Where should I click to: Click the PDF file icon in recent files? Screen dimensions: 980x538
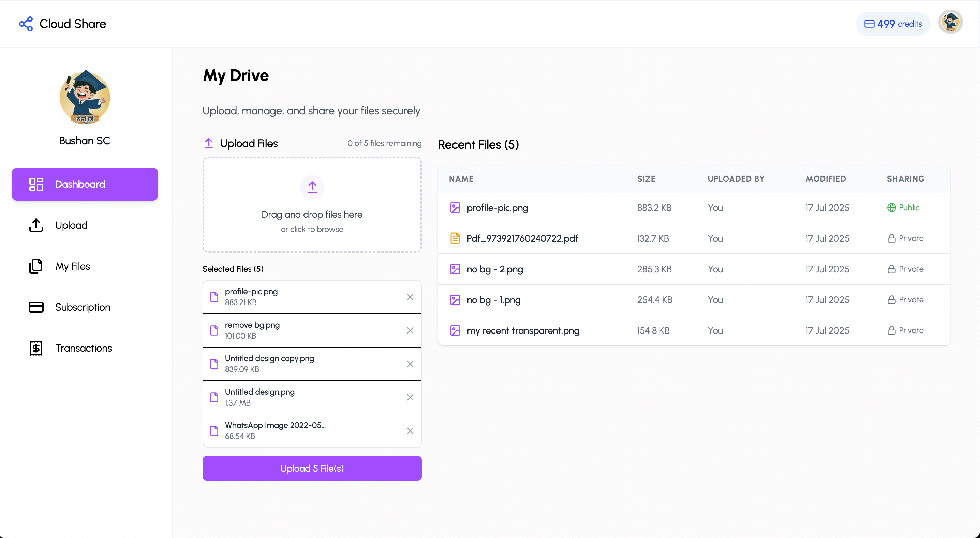[455, 238]
